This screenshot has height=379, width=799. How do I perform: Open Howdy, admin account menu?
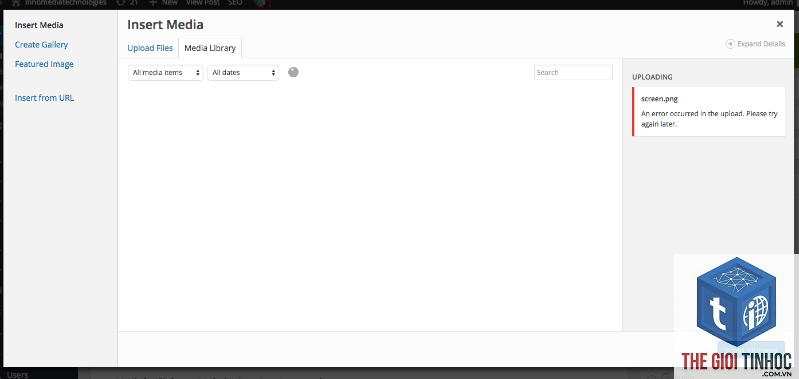pos(768,3)
